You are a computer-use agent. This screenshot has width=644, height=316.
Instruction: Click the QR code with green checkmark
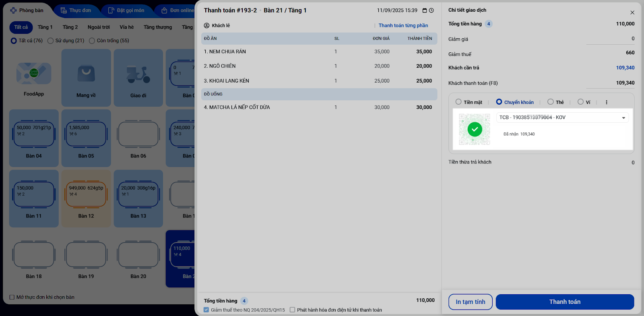point(475,129)
